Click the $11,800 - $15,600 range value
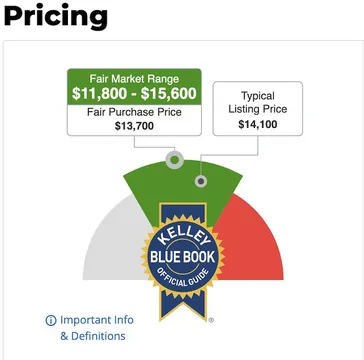The height and width of the screenshot is (360, 364). 134,94
